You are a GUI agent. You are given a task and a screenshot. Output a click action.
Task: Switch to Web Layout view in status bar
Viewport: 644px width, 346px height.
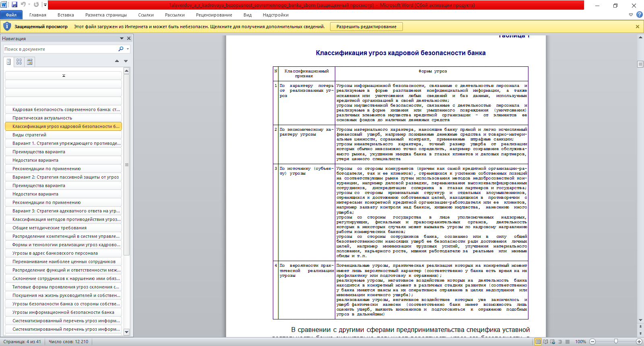coord(553,342)
